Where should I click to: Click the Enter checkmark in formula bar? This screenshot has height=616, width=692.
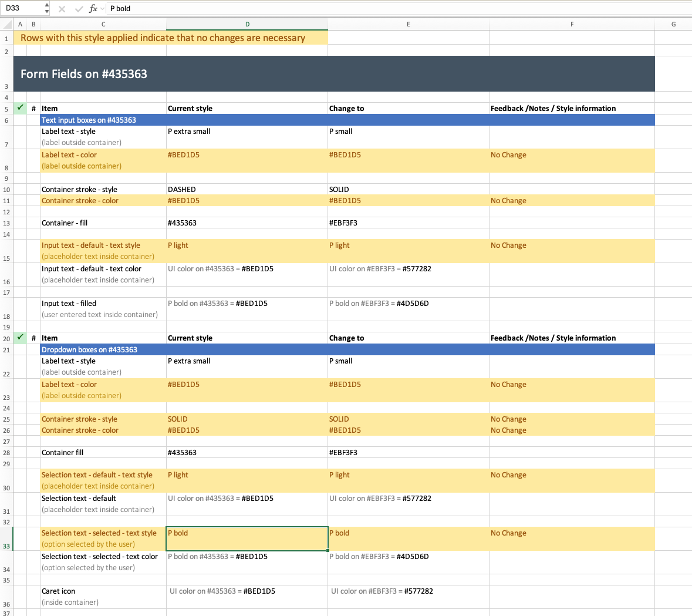tap(79, 9)
